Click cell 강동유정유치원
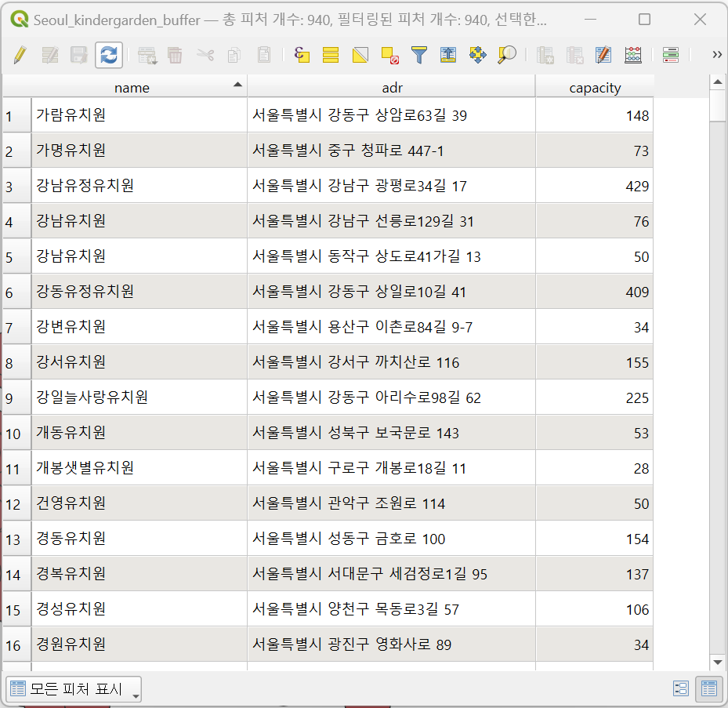 pyautogui.click(x=139, y=292)
